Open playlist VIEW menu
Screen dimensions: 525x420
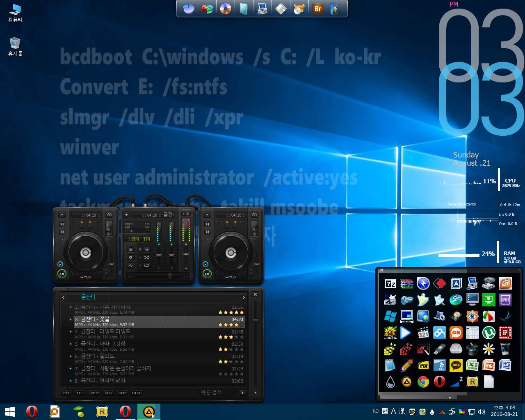click(95, 393)
